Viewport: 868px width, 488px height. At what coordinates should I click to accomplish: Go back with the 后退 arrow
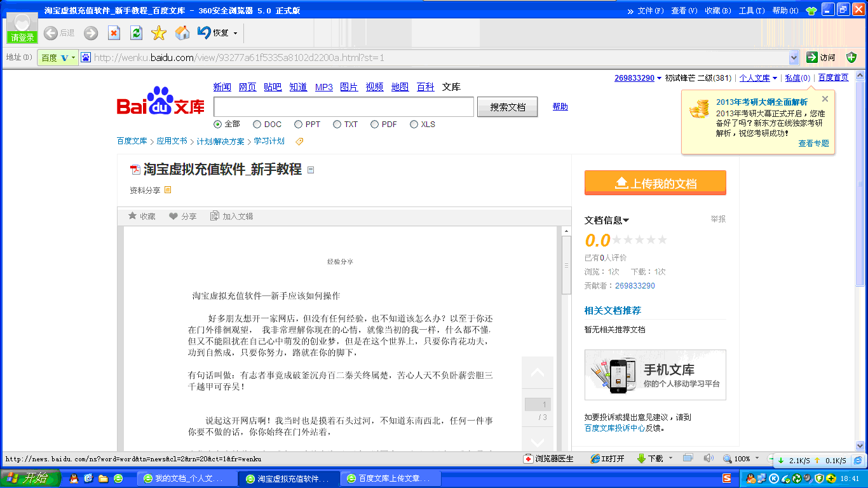tap(51, 33)
